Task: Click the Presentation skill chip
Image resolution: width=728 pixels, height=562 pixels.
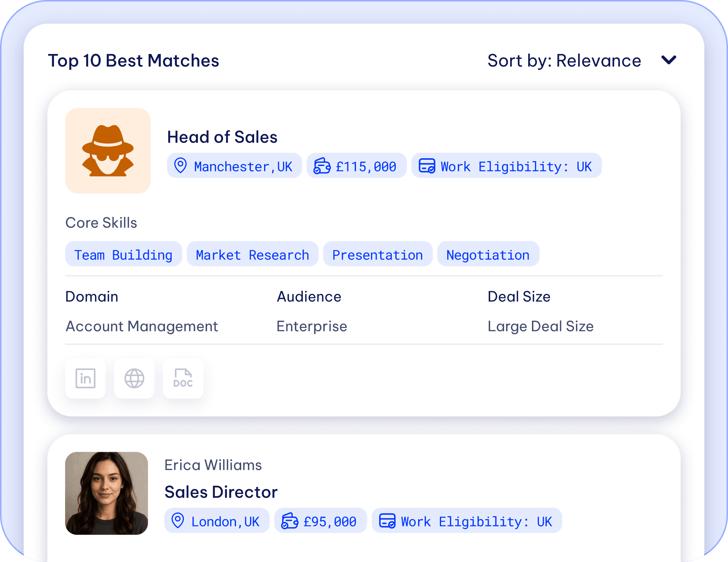Action: (x=377, y=254)
